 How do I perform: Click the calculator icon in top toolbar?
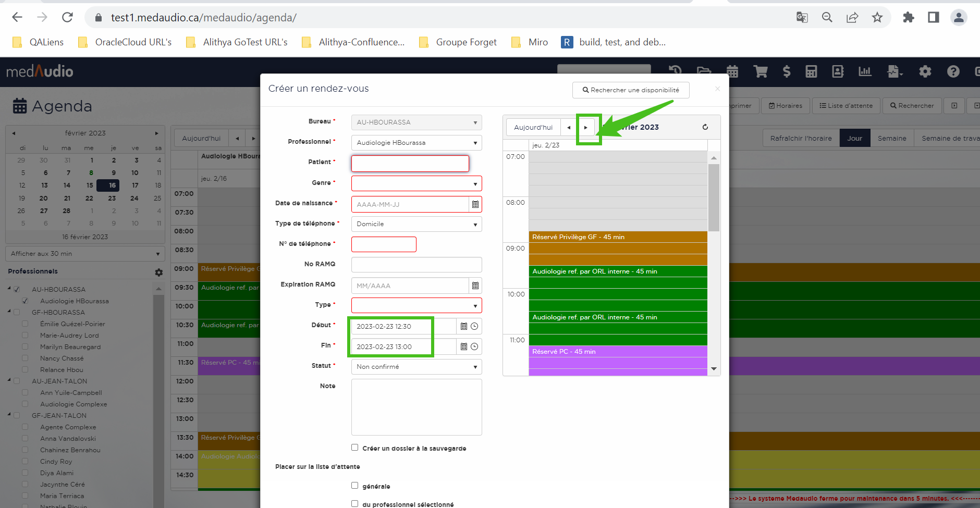(811, 71)
